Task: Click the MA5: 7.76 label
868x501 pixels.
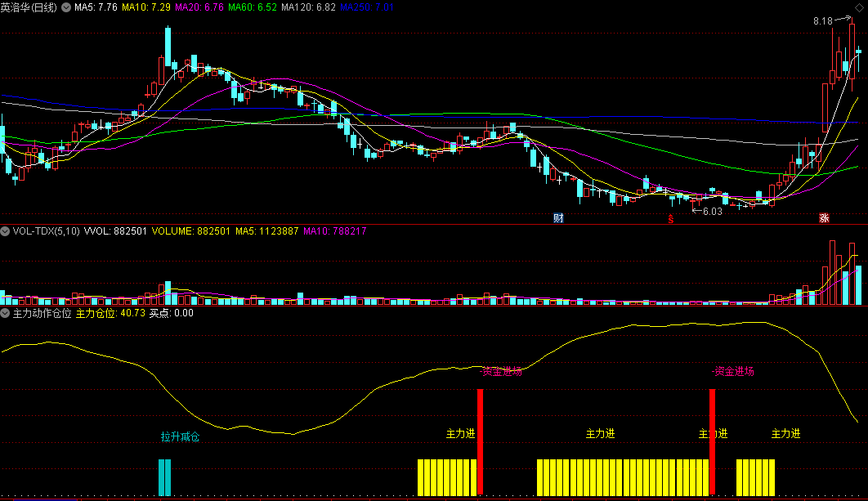Action: (x=96, y=7)
